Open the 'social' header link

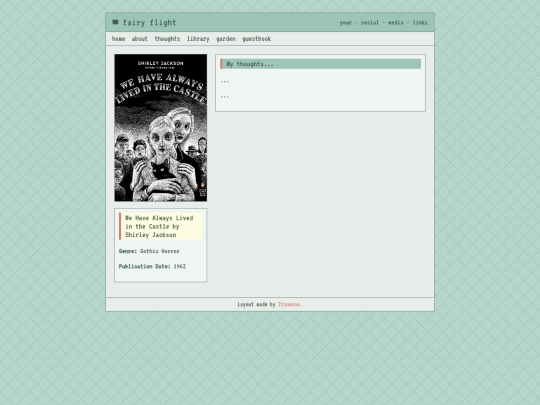pos(370,23)
